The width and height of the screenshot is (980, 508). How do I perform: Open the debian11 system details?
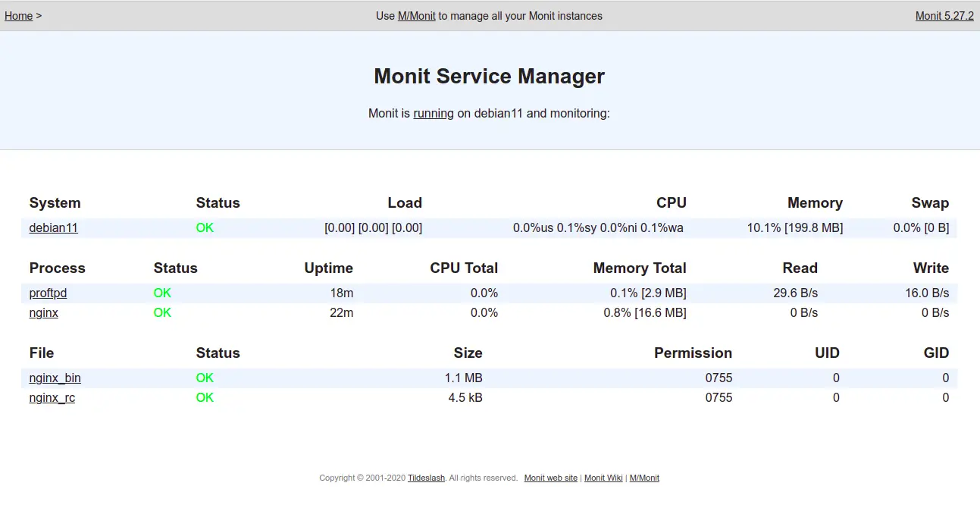[x=54, y=227]
